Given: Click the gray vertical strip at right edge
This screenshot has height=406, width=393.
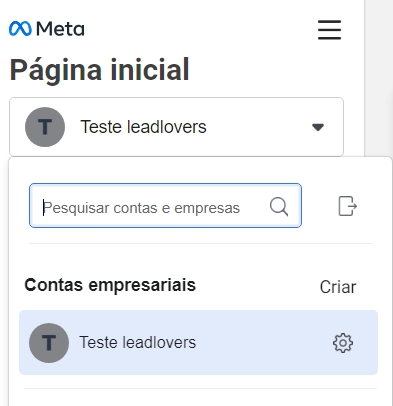Looking at the screenshot, I should 379,78.
